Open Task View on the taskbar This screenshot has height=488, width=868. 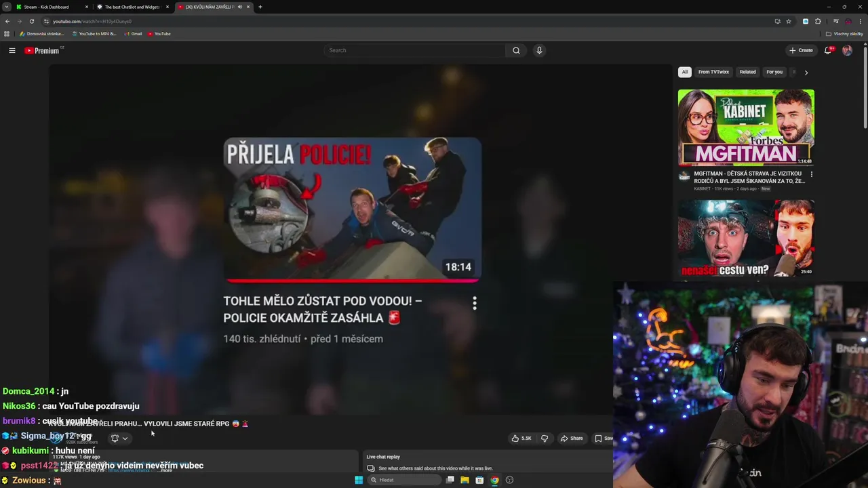450,480
